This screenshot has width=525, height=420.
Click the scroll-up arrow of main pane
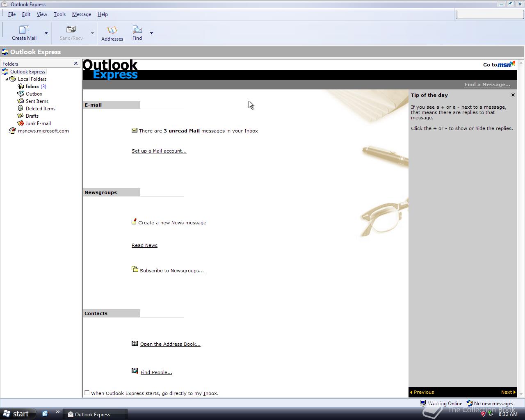pos(521,63)
